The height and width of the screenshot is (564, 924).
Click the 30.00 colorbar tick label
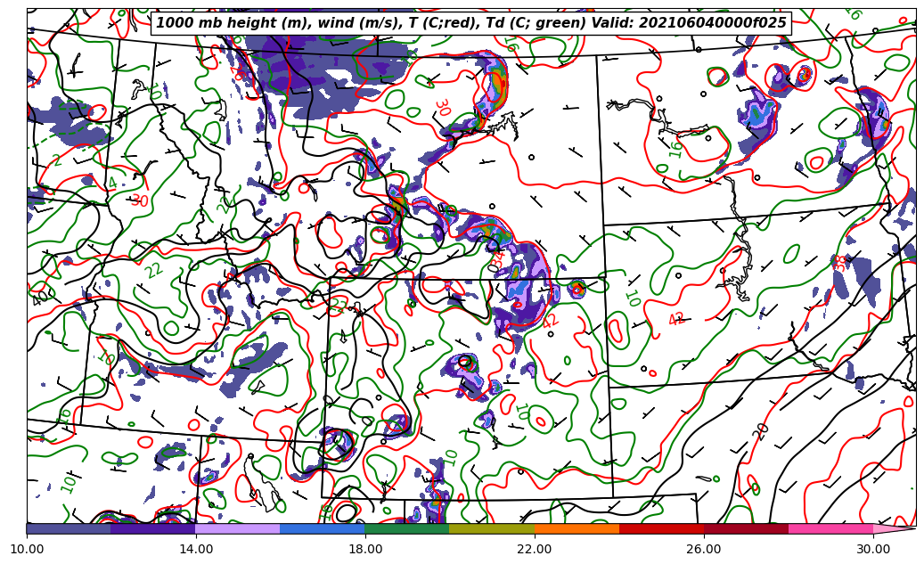click(x=873, y=550)
